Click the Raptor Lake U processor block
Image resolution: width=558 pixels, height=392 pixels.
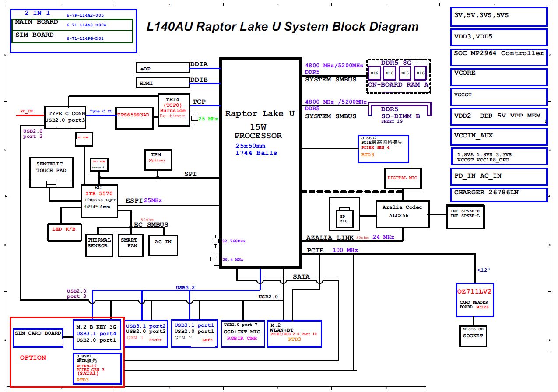click(x=260, y=163)
